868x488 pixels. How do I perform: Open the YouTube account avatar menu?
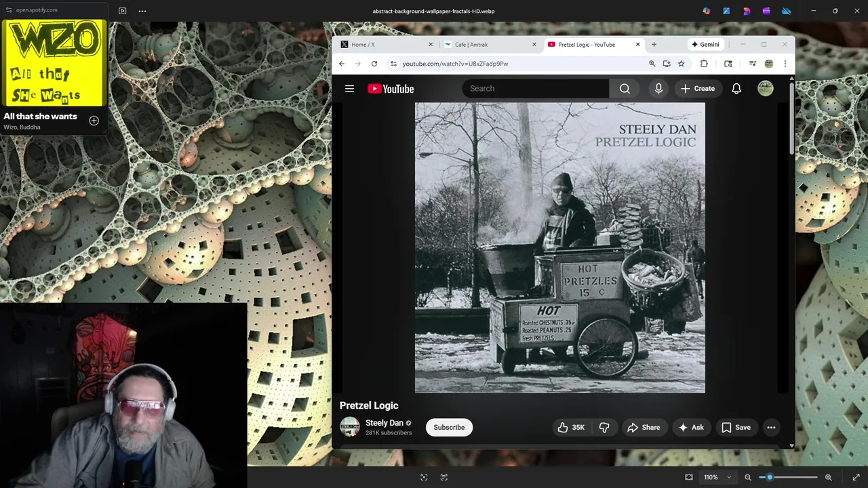[766, 89]
